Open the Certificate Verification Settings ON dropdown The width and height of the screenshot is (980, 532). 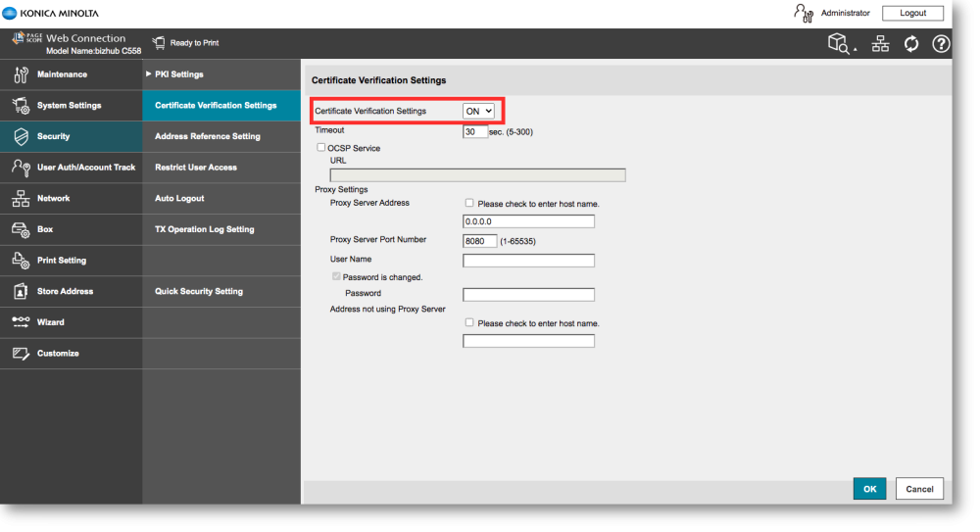click(478, 112)
